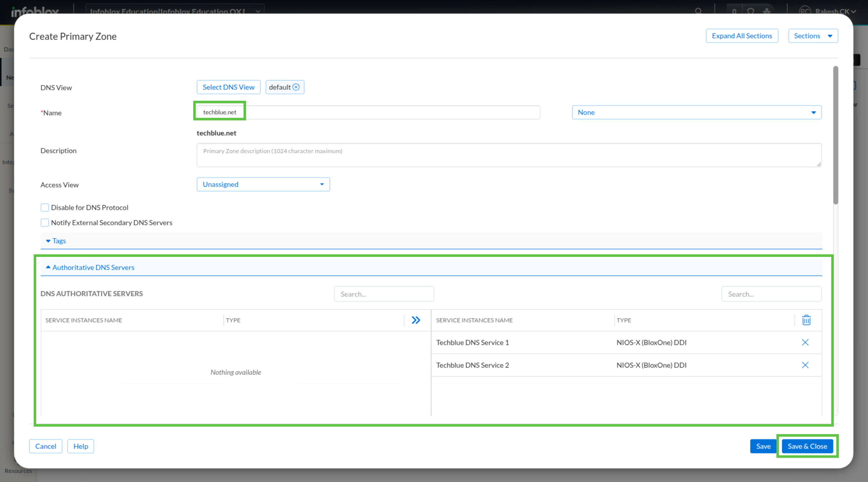The height and width of the screenshot is (482, 868).
Task: Remove Techblue DNS Service 2 with X
Action: click(805, 365)
